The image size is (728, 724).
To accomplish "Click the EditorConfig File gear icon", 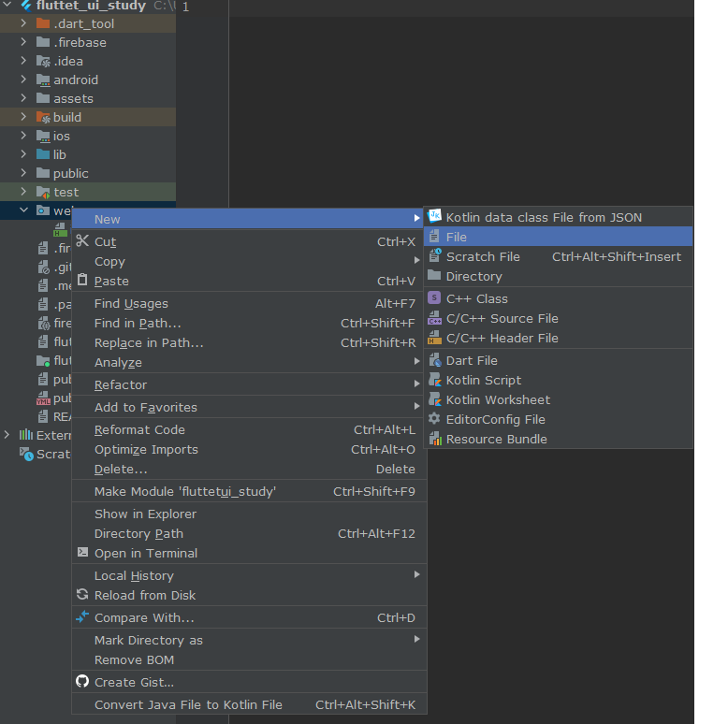I will 434,419.
